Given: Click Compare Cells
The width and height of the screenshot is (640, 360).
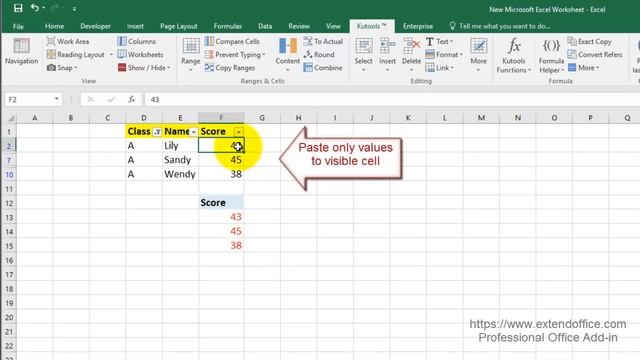Looking at the screenshot, I should (232, 41).
